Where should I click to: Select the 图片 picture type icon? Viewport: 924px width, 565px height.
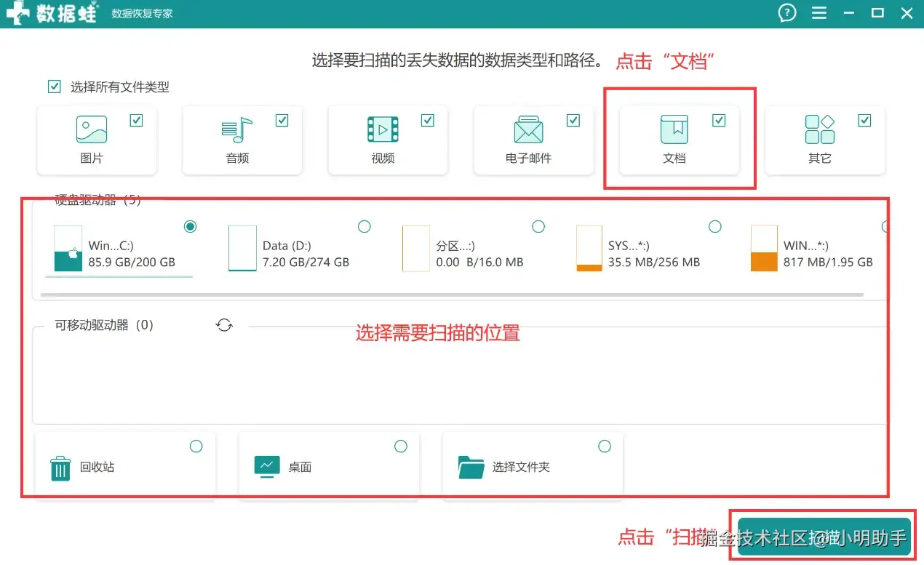point(92,129)
